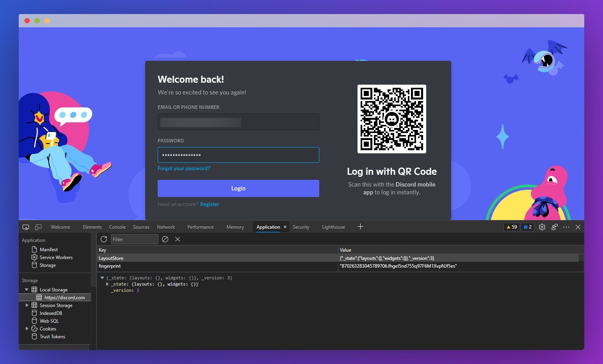
Task: Toggle the device emulation icon
Action: (38, 227)
